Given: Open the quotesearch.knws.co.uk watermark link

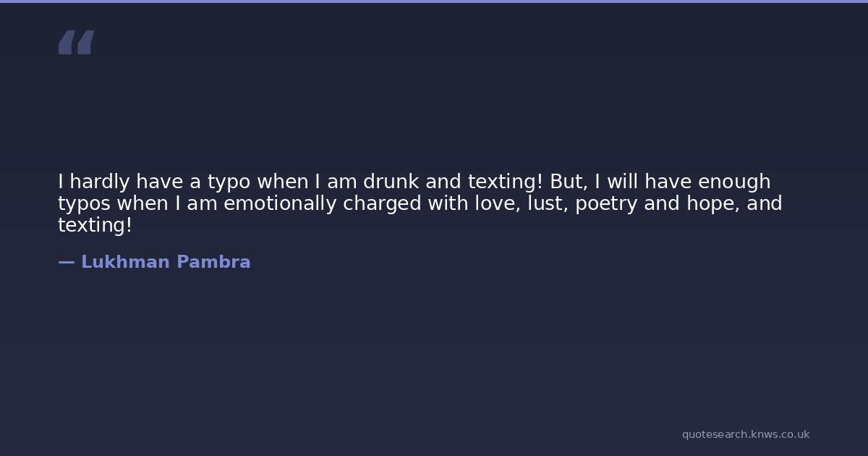Looking at the screenshot, I should [745, 434].
